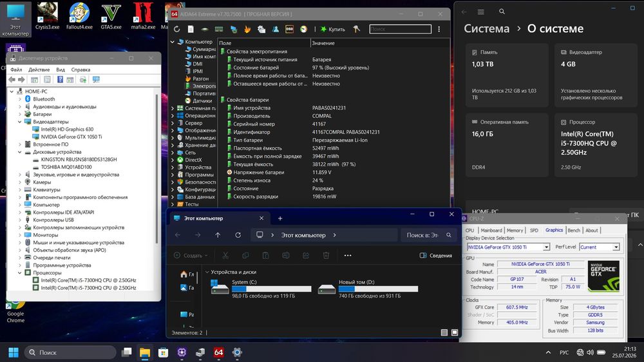Screen dimensions: 644x362
Task: Click the Explorer see-more three dots icon
Action: coord(348,256)
